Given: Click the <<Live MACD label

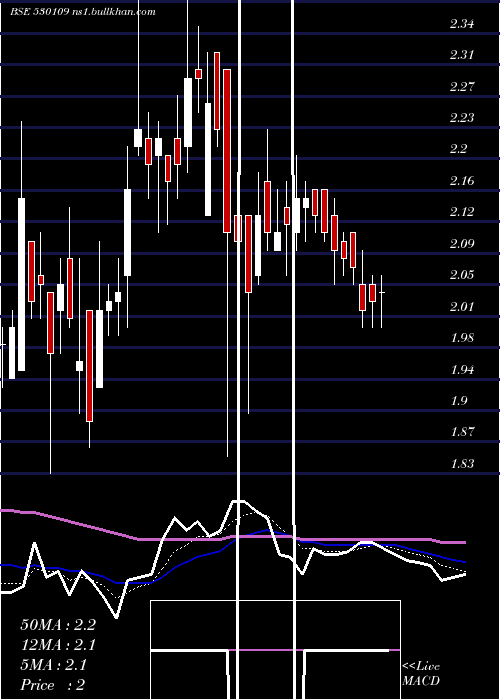Looking at the screenshot, I should pyautogui.click(x=421, y=674).
